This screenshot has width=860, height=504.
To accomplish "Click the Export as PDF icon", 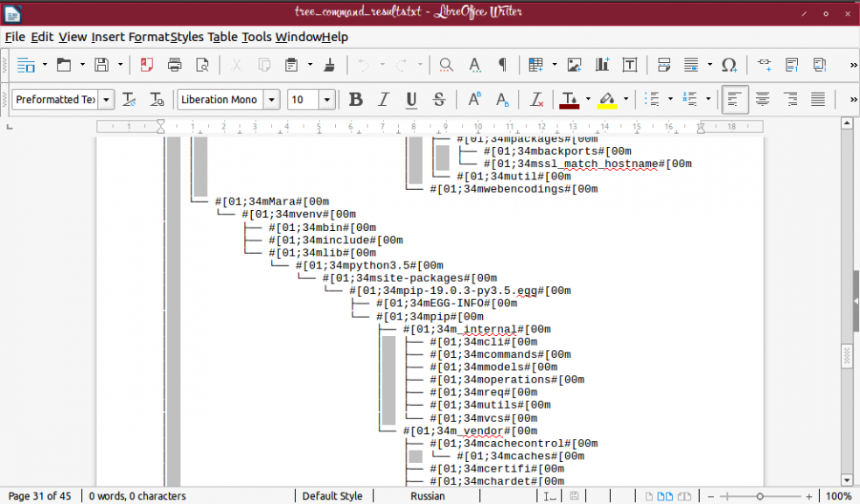I will pyautogui.click(x=147, y=65).
